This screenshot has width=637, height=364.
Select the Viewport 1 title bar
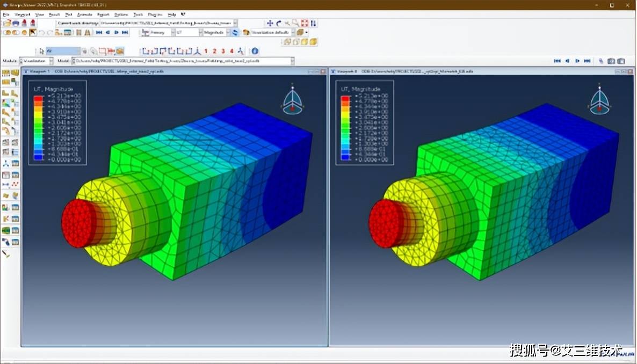pos(174,71)
